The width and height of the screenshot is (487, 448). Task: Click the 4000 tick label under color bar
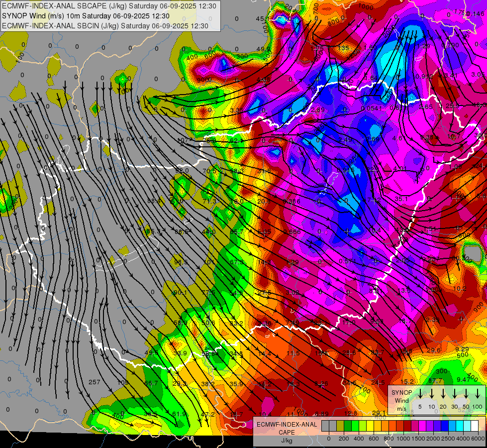[464, 439]
